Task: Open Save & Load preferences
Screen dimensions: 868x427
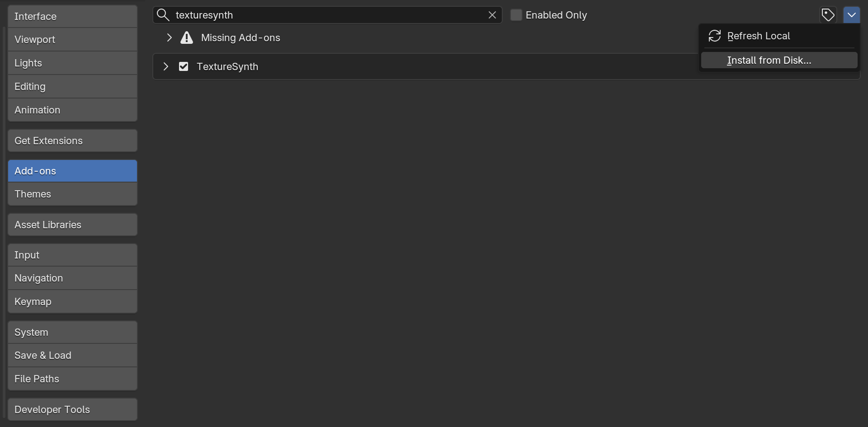Action: click(72, 355)
